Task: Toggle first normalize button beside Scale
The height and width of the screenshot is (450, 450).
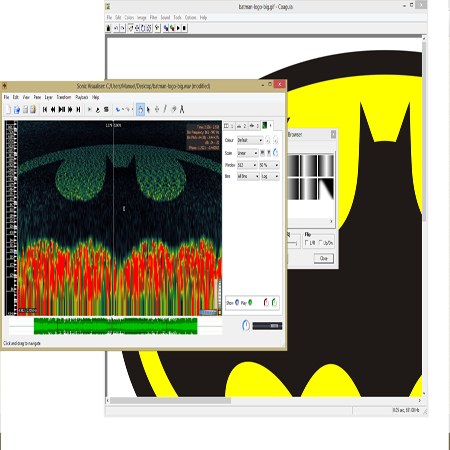Action: pos(262,153)
